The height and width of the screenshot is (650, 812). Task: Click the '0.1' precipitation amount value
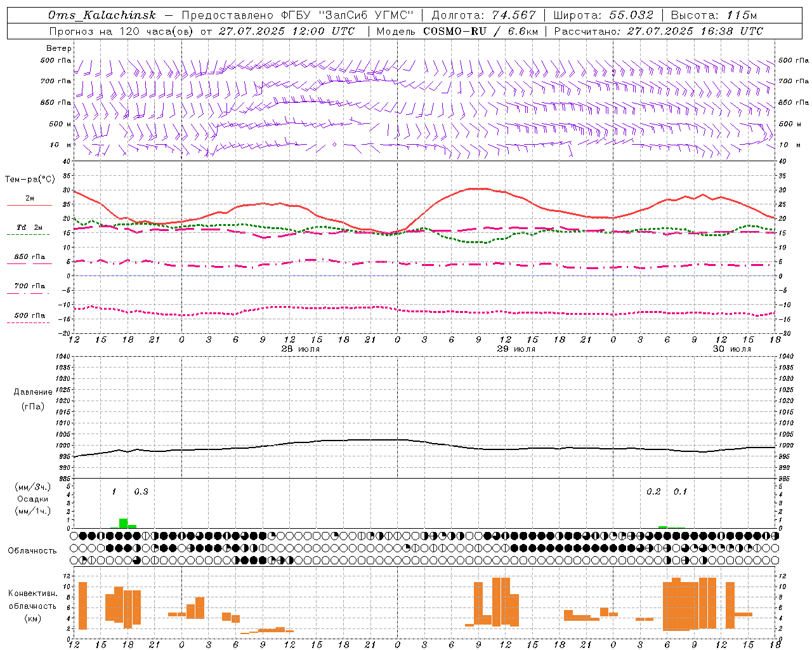coord(680,492)
